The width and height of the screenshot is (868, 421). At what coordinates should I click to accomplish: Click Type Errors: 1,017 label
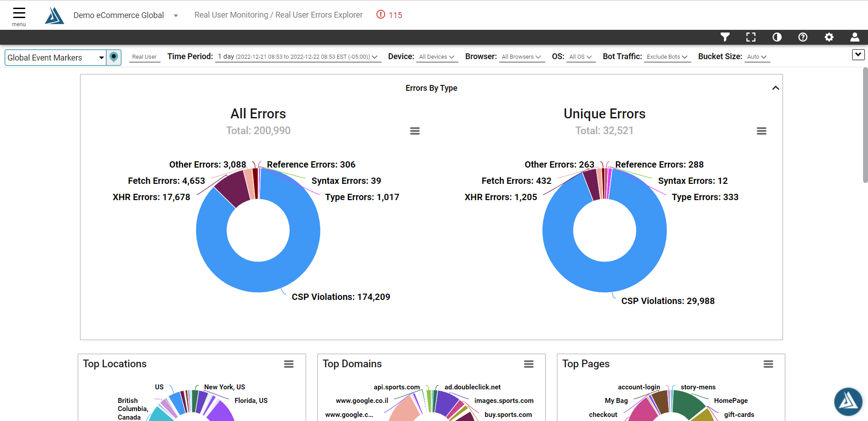[362, 197]
